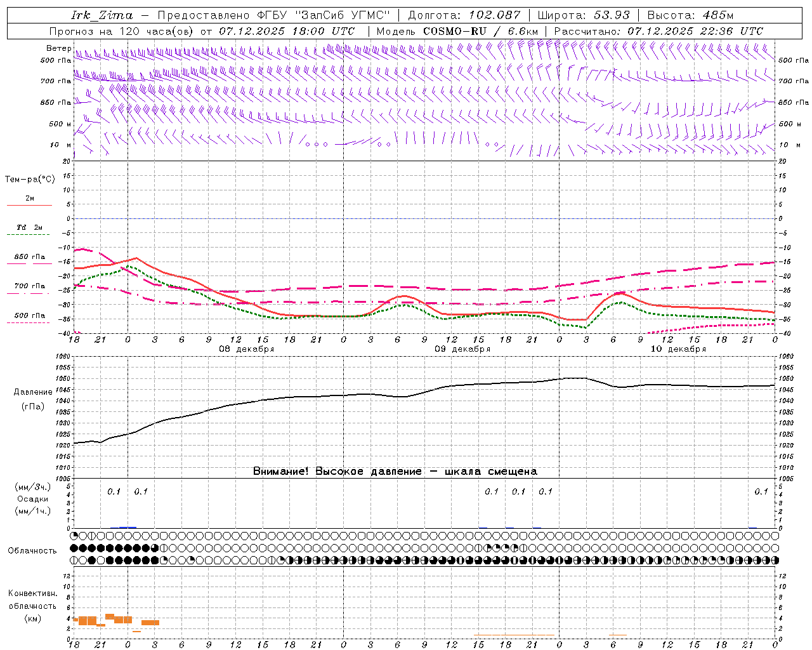Select the elevation text Высота: 485м
Image resolution: width=812 pixels, height=650 pixels.
(690, 15)
